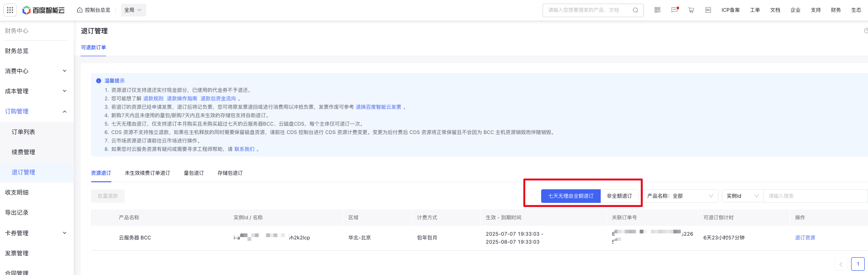Open the messages notification icon
868x275 pixels.
674,10
